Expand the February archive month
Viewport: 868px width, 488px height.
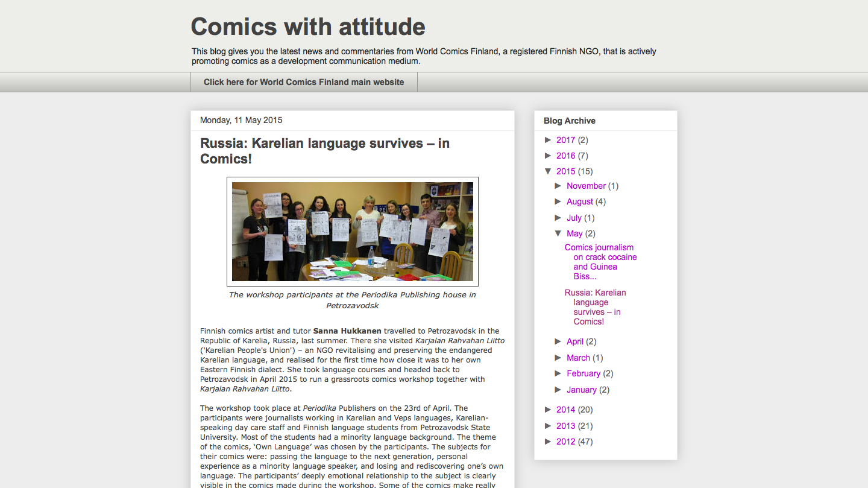pyautogui.click(x=559, y=373)
